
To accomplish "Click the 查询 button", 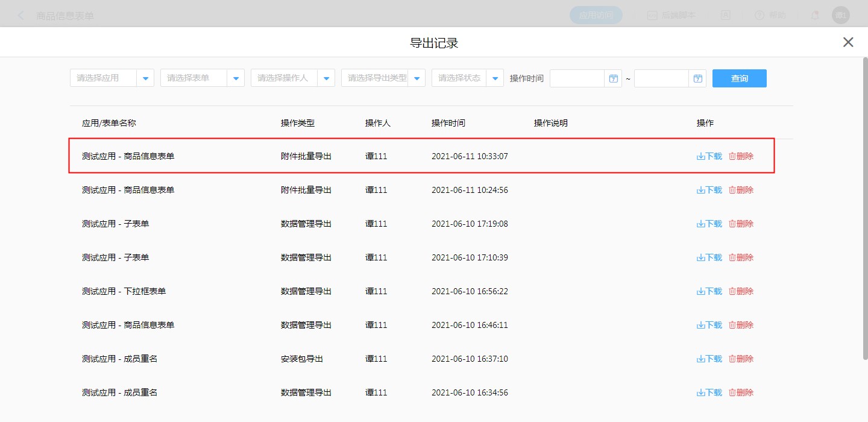I will (x=739, y=78).
